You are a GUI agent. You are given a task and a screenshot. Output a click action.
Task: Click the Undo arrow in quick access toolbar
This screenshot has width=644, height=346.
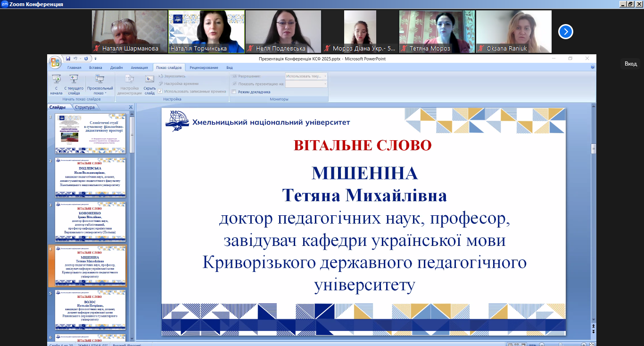tap(75, 59)
